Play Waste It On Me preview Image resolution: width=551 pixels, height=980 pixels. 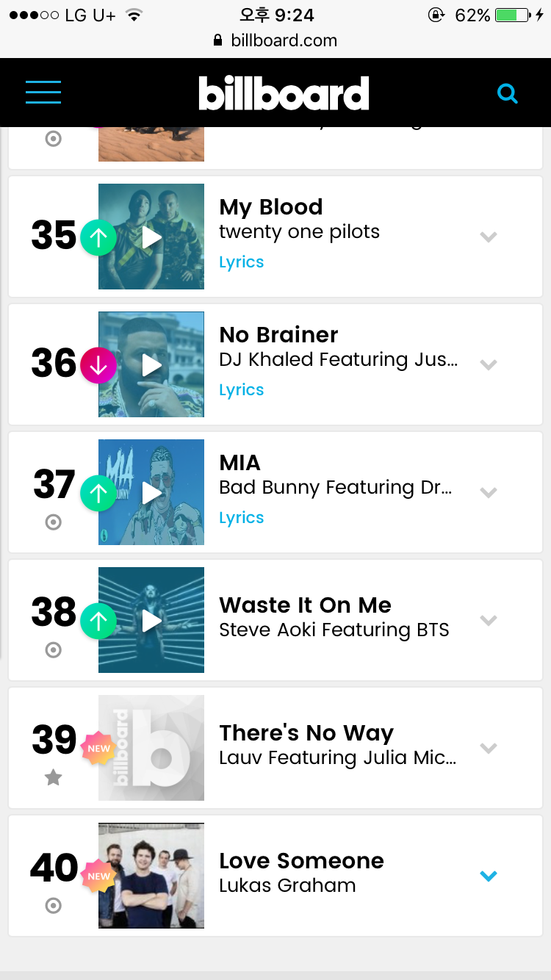152,620
